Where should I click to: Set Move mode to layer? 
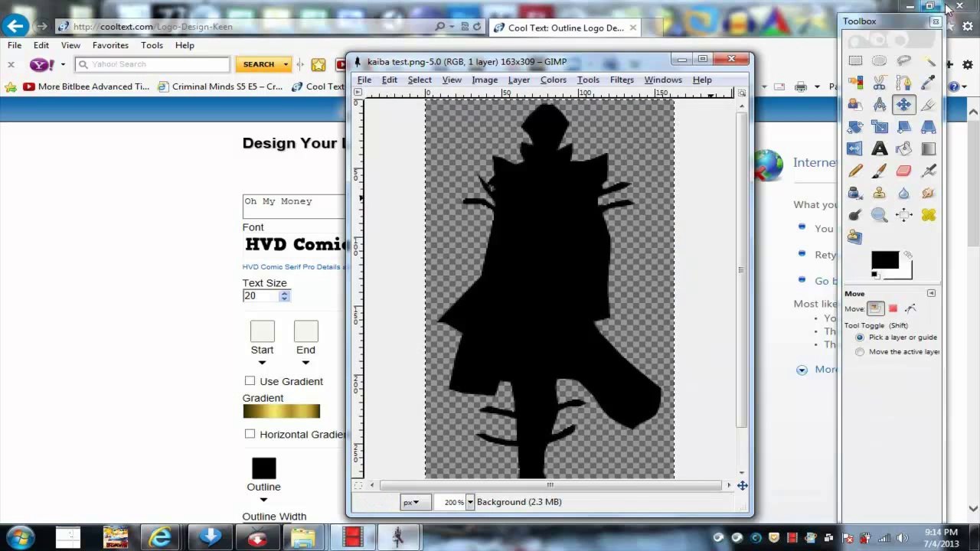tap(875, 308)
